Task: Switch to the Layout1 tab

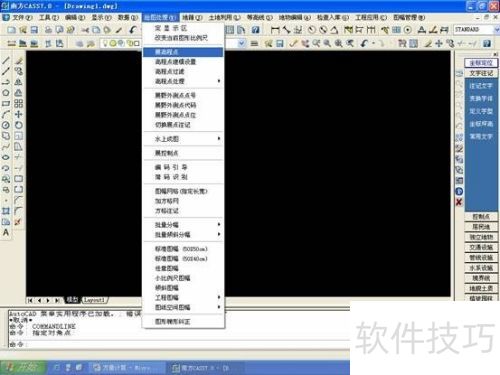Action: click(95, 300)
